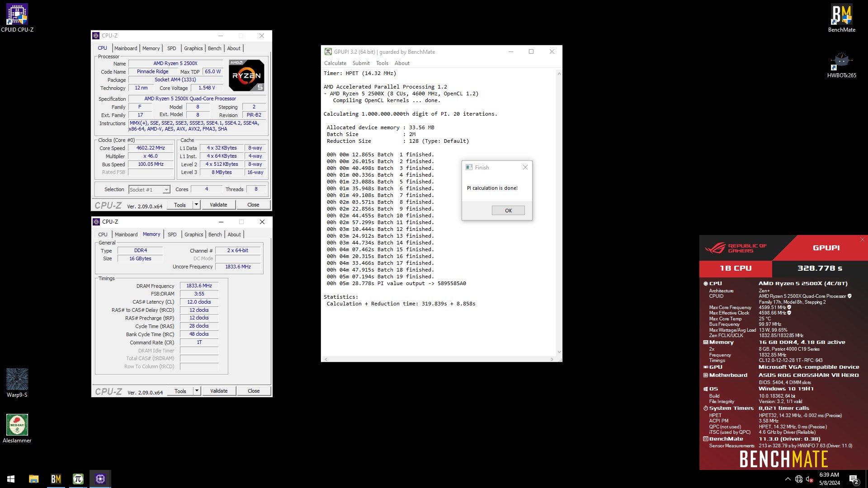Screen dimensions: 868x488
Task: Open the Aleslammer desktop icon
Action: tap(17, 429)
